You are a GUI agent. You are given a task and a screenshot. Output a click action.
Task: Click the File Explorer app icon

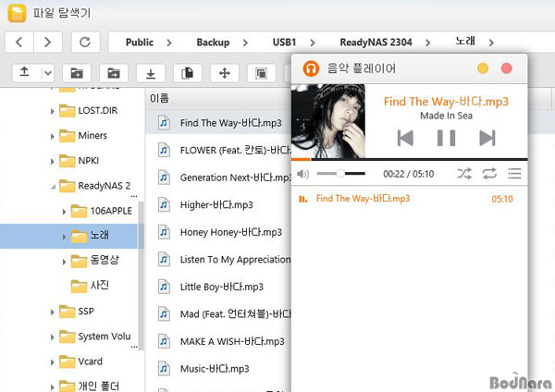click(x=17, y=13)
